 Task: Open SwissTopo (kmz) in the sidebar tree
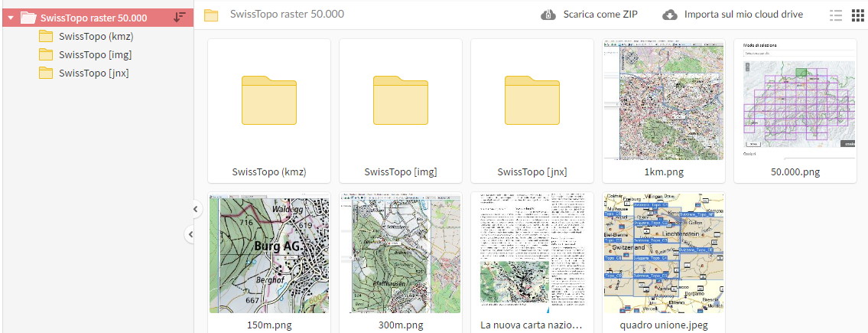pos(96,37)
